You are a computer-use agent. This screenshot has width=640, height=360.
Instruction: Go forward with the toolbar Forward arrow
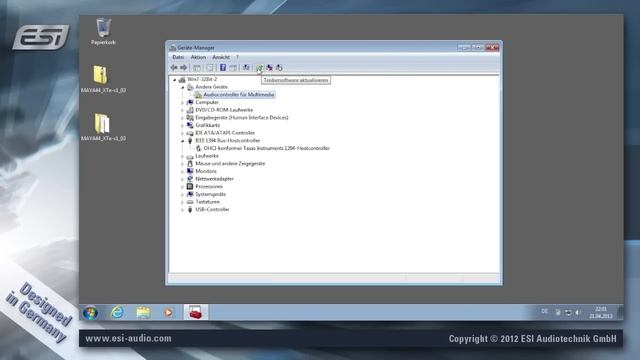(x=184, y=68)
